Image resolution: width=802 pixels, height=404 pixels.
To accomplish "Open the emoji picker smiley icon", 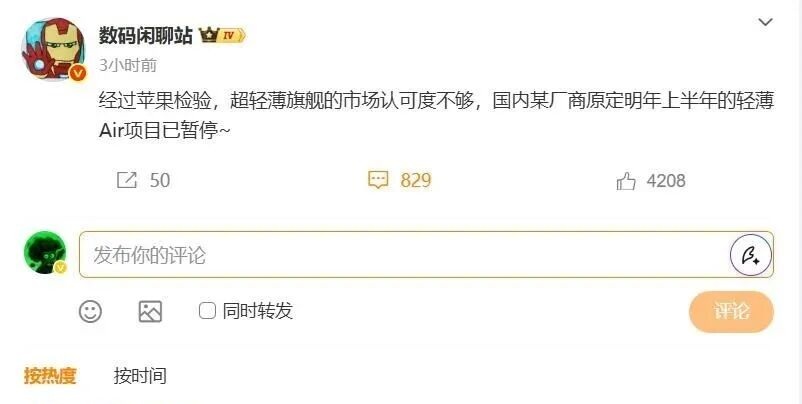I will point(91,311).
